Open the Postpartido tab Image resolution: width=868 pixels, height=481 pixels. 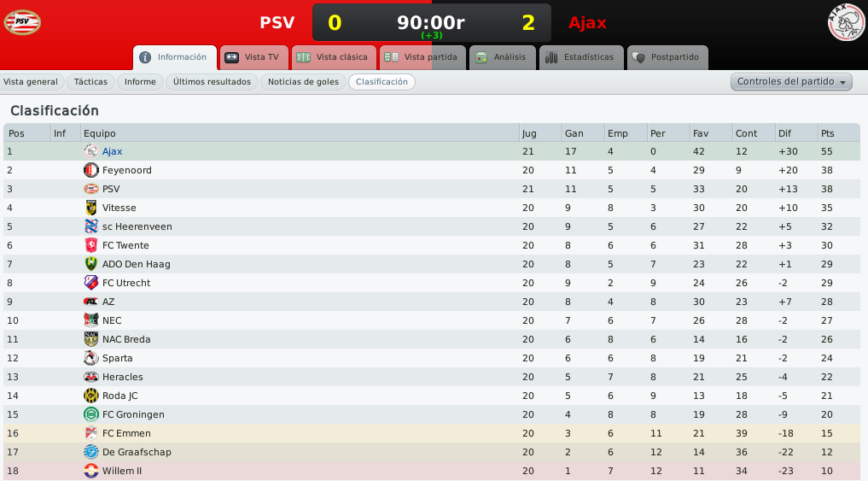(667, 57)
